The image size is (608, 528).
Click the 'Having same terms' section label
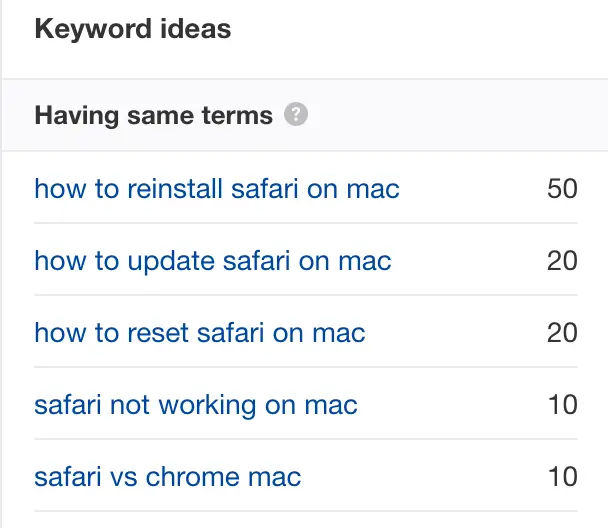(x=153, y=115)
